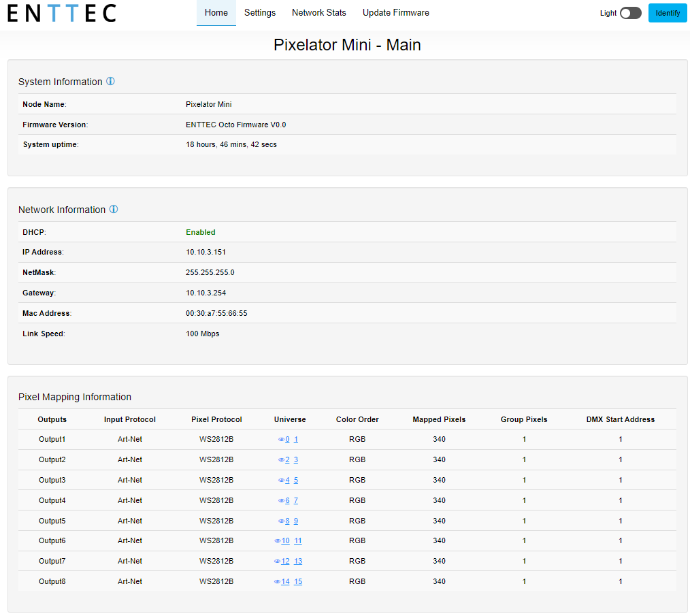Screen dimensions: 690x616
Task: Click the eye icon in the Output7 row
Action: pyautogui.click(x=277, y=562)
